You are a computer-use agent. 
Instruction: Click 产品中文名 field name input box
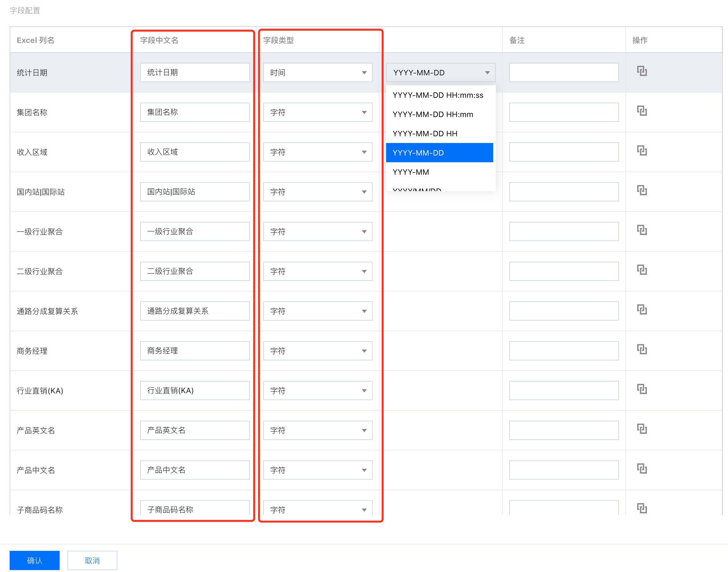[x=195, y=470]
